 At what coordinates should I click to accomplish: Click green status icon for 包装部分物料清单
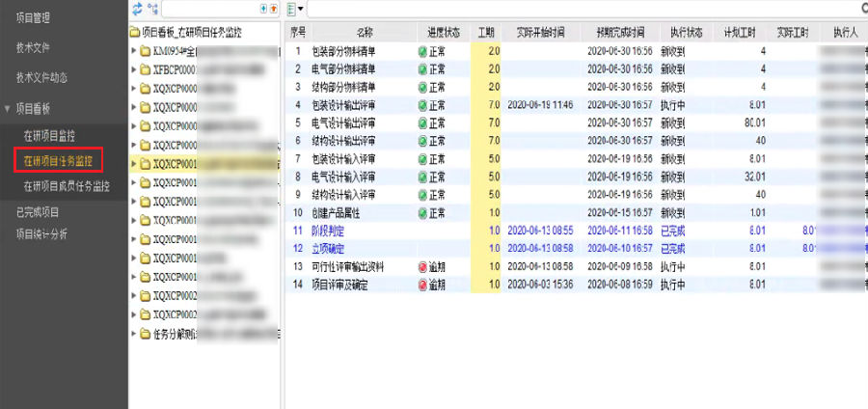422,52
